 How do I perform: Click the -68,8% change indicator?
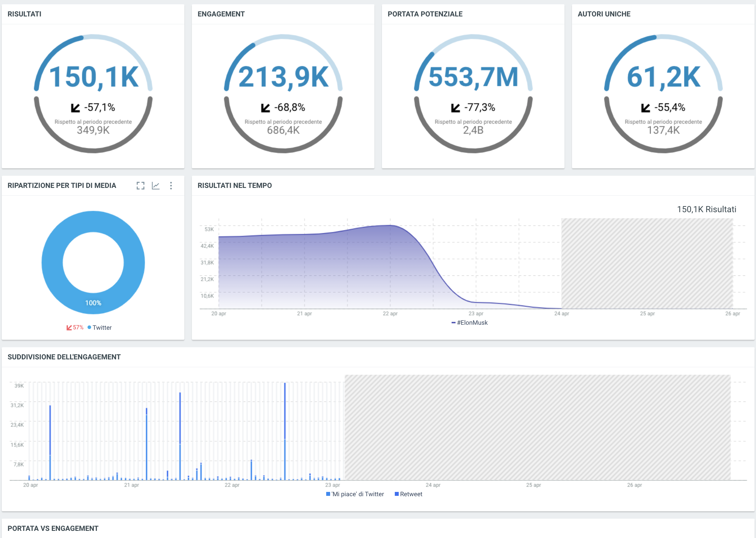click(x=283, y=107)
